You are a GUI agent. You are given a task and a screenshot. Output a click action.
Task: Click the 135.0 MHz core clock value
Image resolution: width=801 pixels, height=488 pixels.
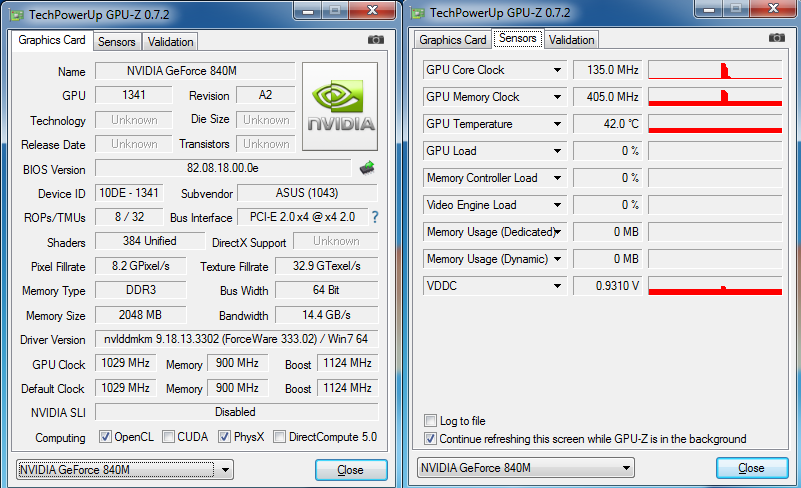[x=607, y=70]
